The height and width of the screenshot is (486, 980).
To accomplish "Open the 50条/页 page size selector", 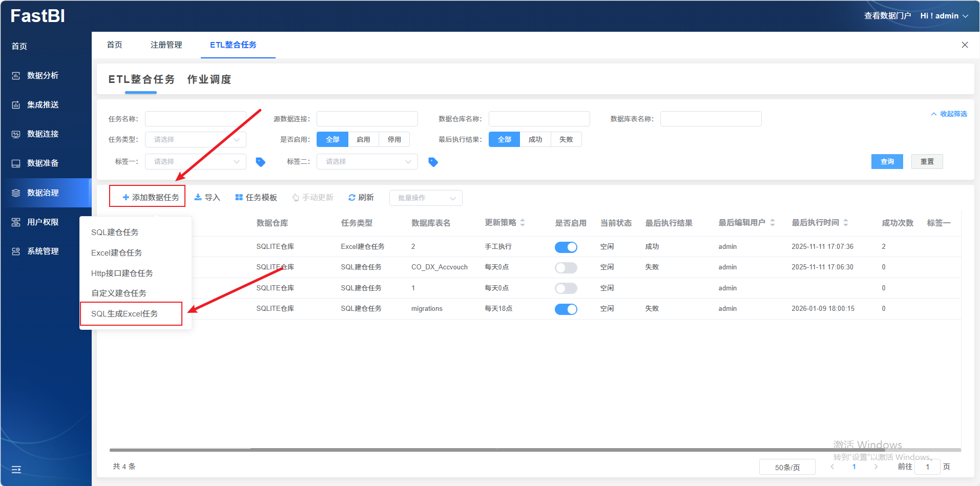I will pos(787,467).
